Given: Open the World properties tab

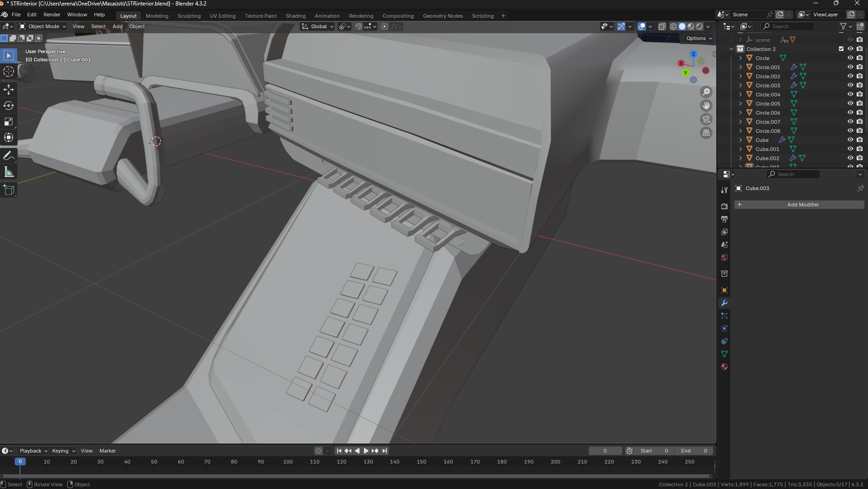Looking at the screenshot, I should [724, 257].
